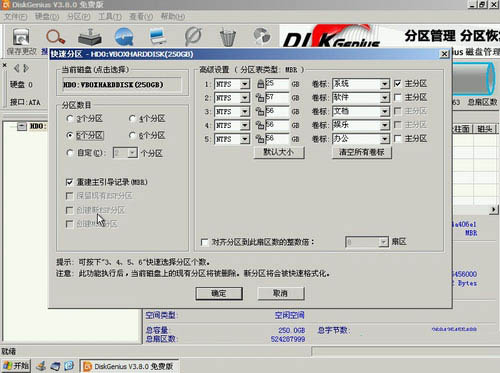Cancel the dialog with 取消

pyautogui.click(x=281, y=293)
